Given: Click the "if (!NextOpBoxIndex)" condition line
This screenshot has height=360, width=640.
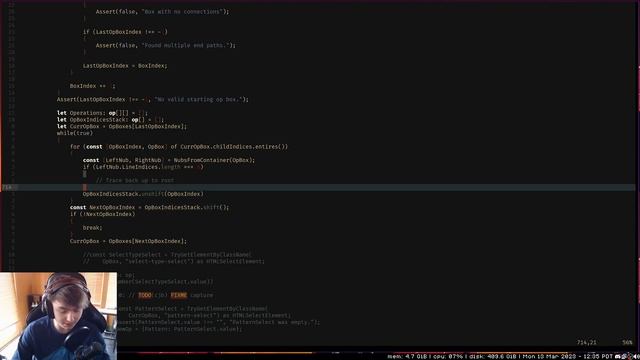Looking at the screenshot, I should [x=102, y=214].
